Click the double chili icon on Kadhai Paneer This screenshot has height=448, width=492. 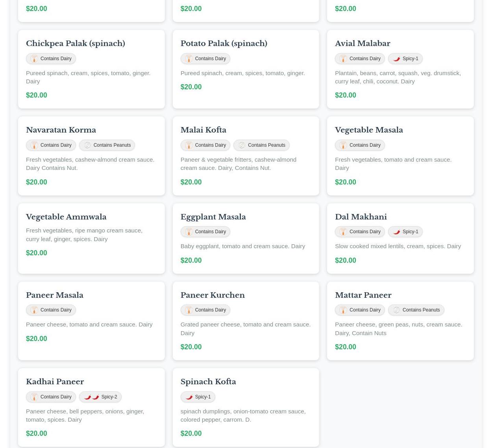(91, 397)
